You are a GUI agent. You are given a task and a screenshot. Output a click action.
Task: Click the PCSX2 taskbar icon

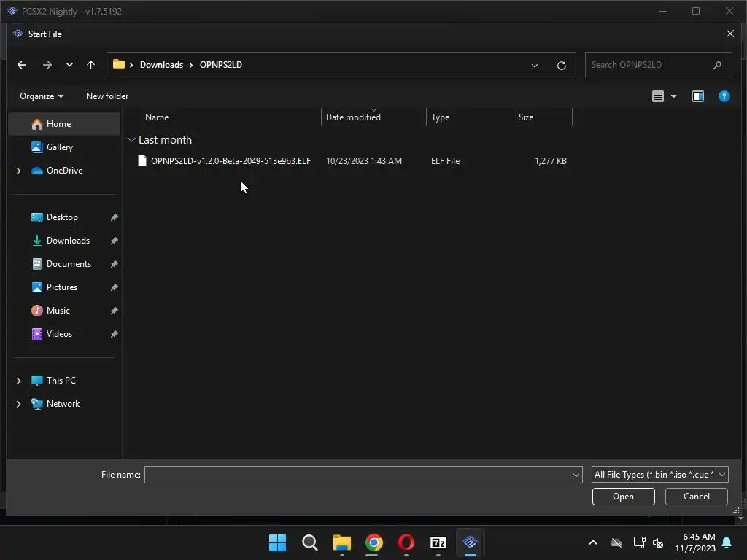471,542
